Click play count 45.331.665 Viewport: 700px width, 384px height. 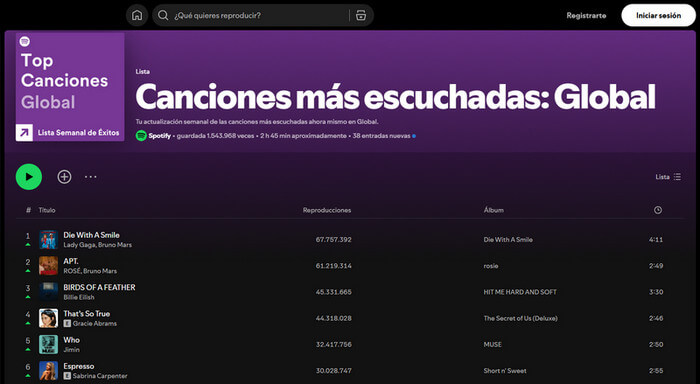[x=333, y=292]
